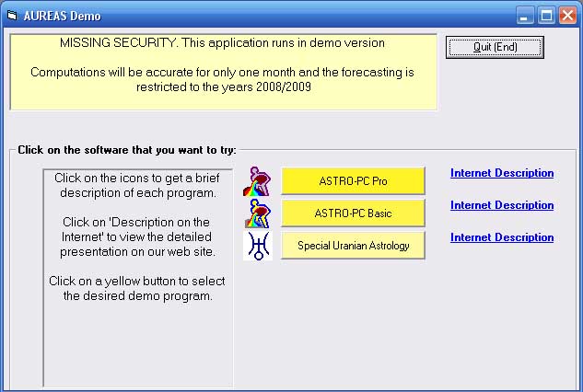This screenshot has height=392, width=583.
Task: Click the Uranian Astrology symbol icon
Action: click(x=257, y=246)
